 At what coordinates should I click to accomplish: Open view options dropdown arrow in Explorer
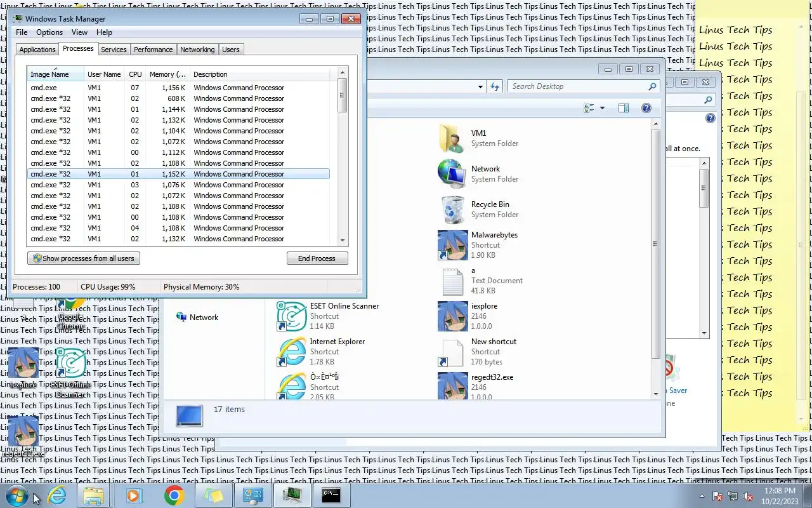[x=602, y=108]
